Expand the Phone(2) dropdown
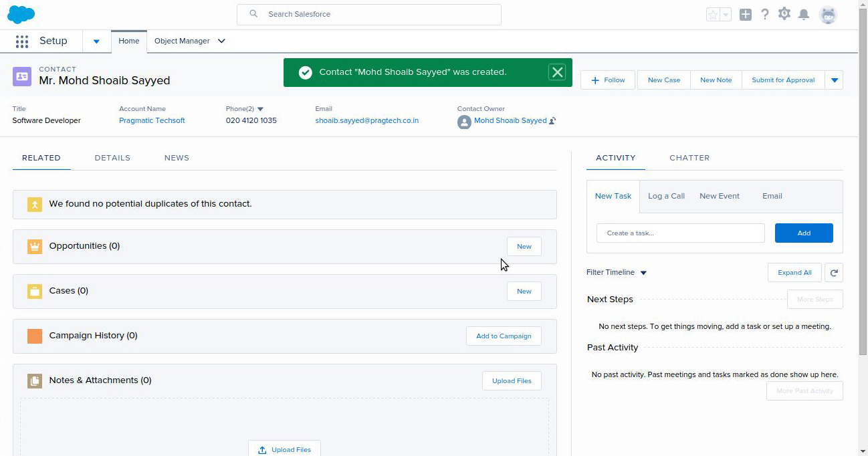The image size is (868, 456). (x=260, y=109)
